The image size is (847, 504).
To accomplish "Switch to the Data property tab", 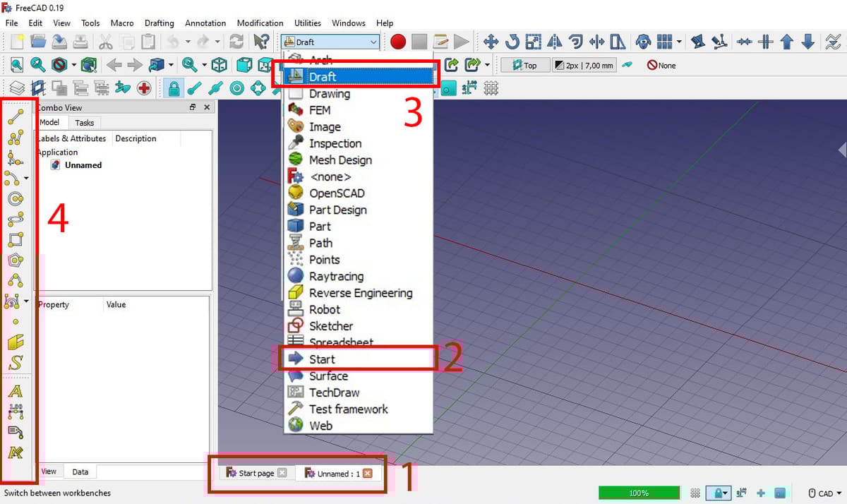I will tap(80, 472).
